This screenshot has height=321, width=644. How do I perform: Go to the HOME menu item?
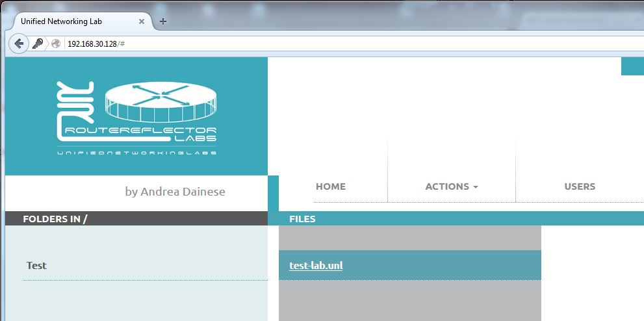point(331,186)
